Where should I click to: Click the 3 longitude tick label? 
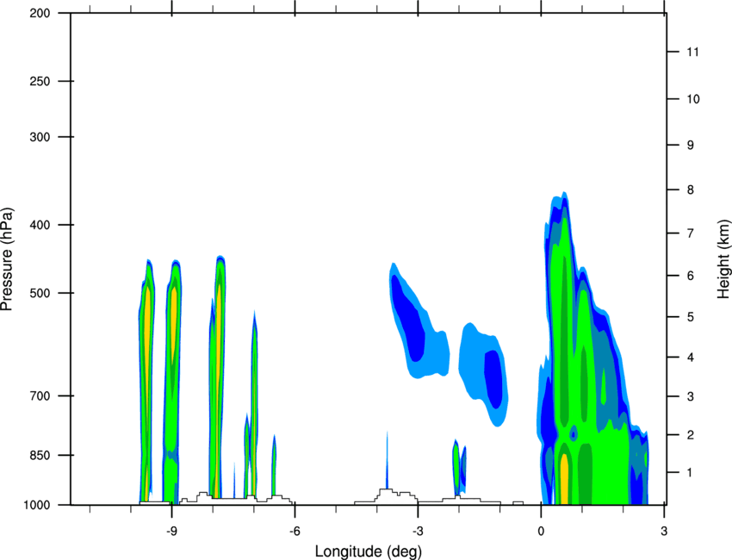click(664, 532)
